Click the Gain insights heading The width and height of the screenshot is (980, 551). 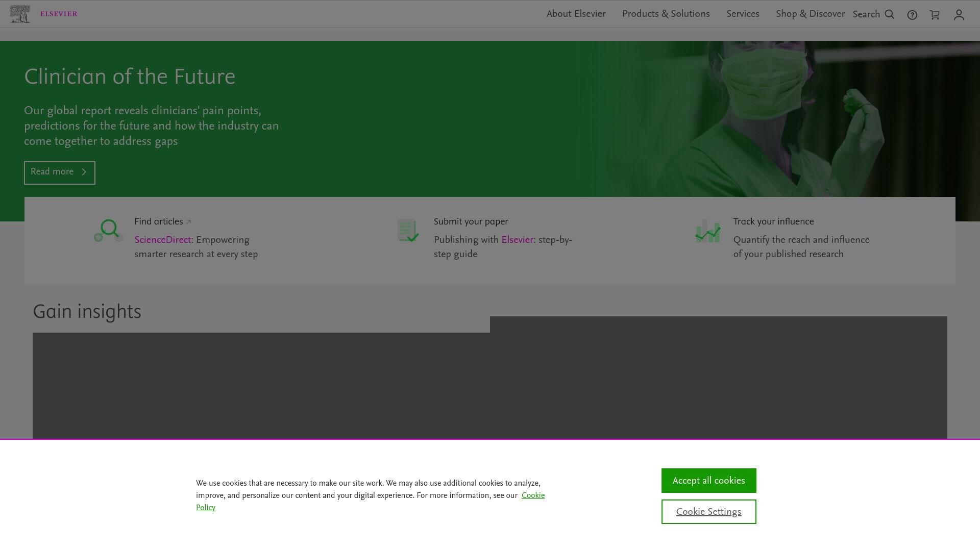pos(87,312)
